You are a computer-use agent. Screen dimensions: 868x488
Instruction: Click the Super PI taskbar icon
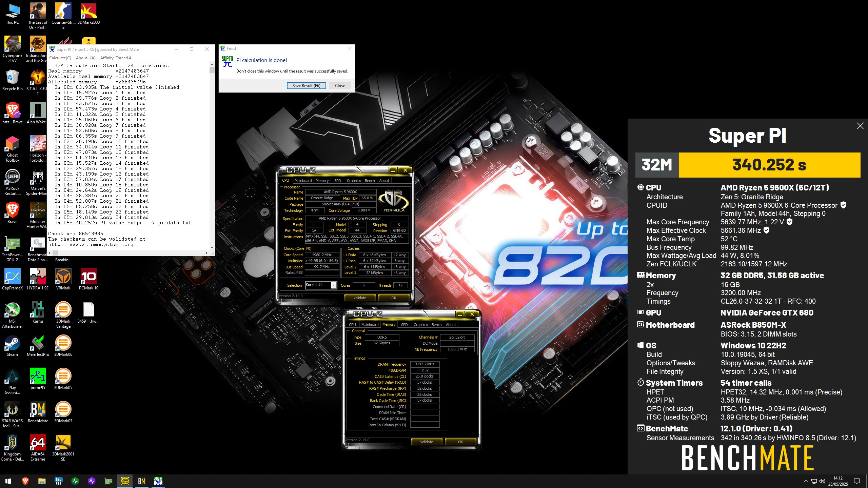point(158,481)
